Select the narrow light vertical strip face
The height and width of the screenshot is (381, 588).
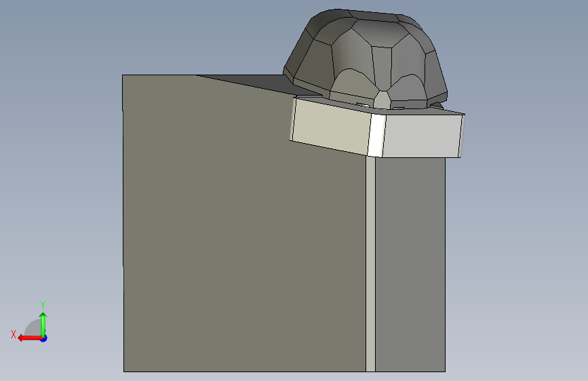pyautogui.click(x=370, y=264)
